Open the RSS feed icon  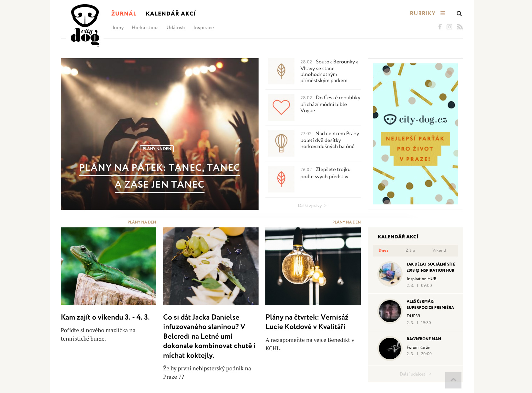pos(460,27)
